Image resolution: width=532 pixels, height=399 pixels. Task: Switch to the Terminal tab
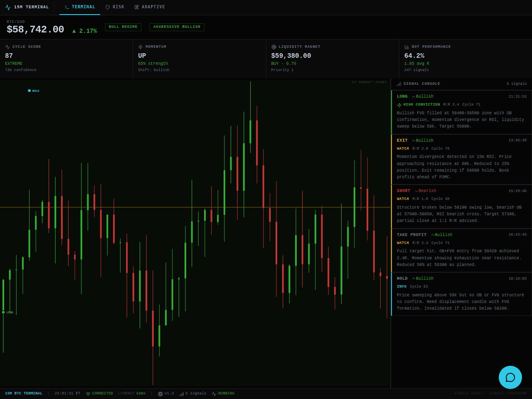pos(80,7)
